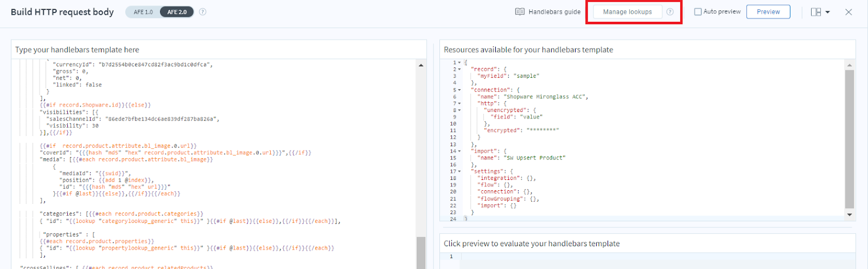868x269 pixels.
Task: Click the "encrypted" masked value line
Action: tap(521, 130)
